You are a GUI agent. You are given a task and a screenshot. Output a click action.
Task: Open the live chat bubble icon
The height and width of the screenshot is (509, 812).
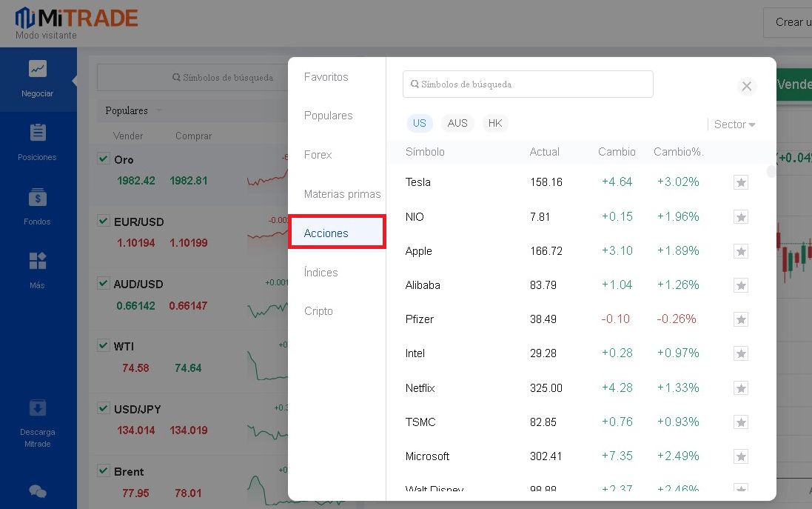click(x=38, y=491)
